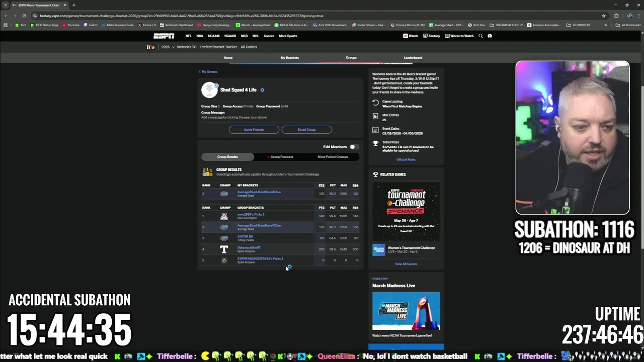644x362 pixels.
Task: Open the 2026 year dropdown
Action: (168, 47)
